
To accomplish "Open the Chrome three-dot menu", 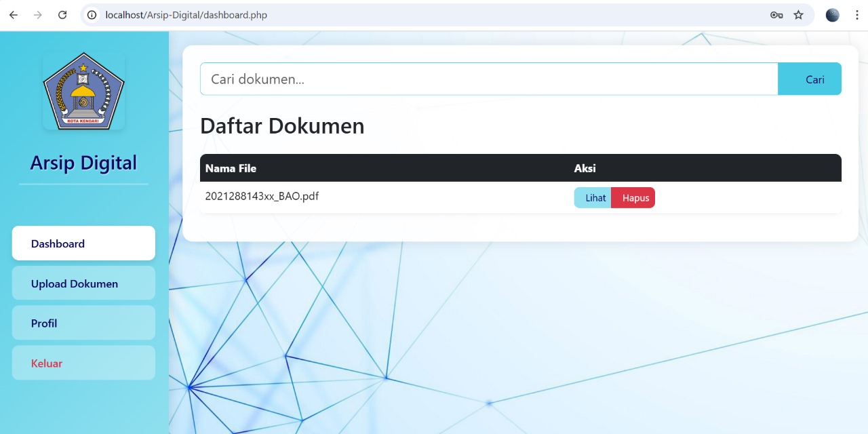I will tap(857, 14).
